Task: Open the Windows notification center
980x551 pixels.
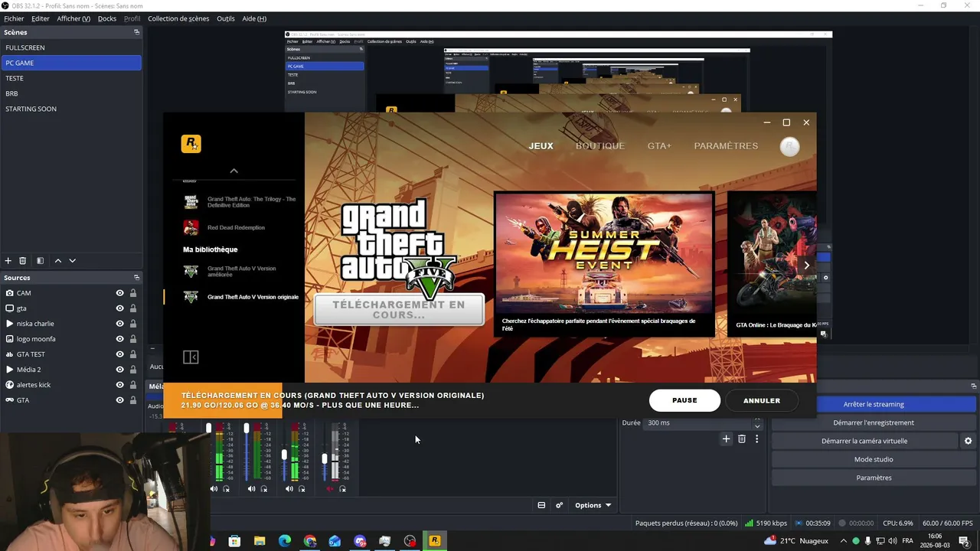Action: tap(964, 541)
